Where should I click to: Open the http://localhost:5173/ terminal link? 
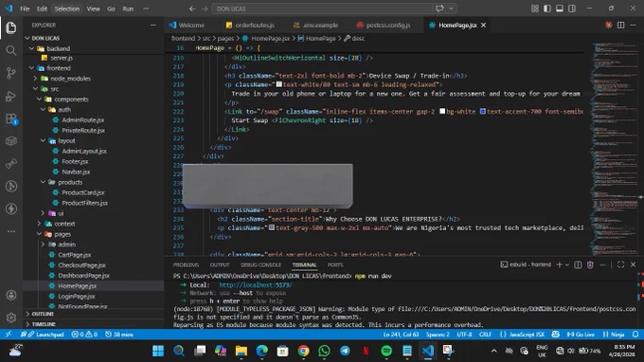tap(256, 284)
